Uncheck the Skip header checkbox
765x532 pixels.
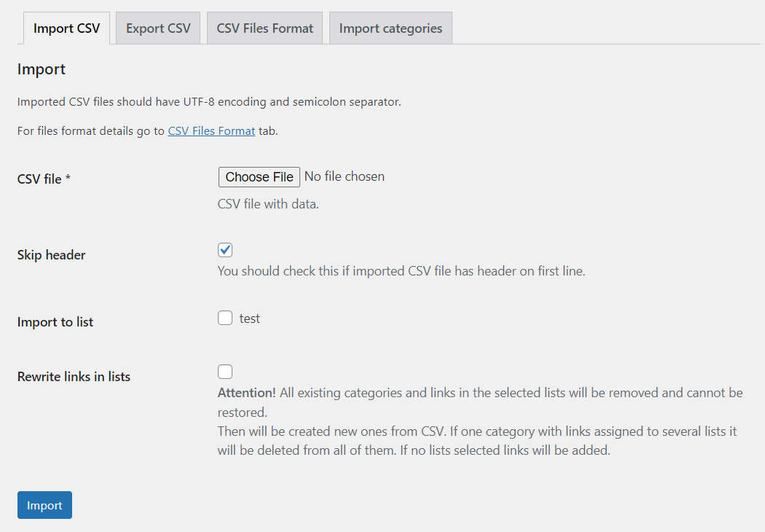pos(225,250)
